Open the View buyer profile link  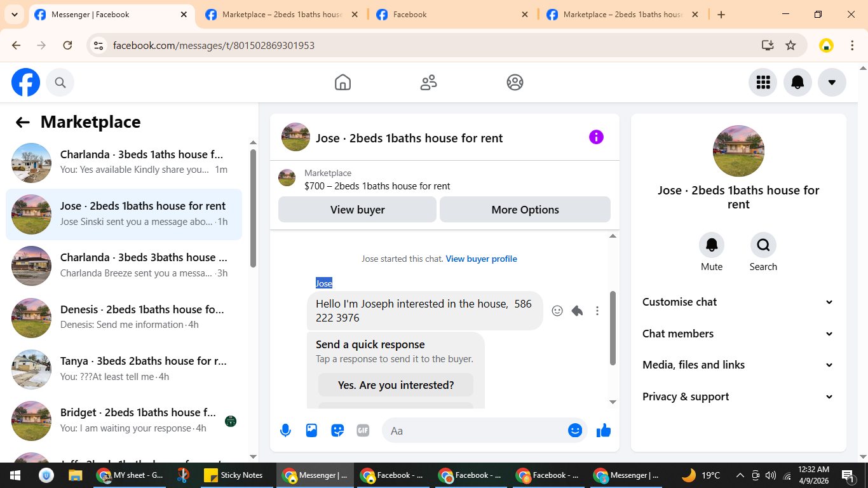(481, 259)
